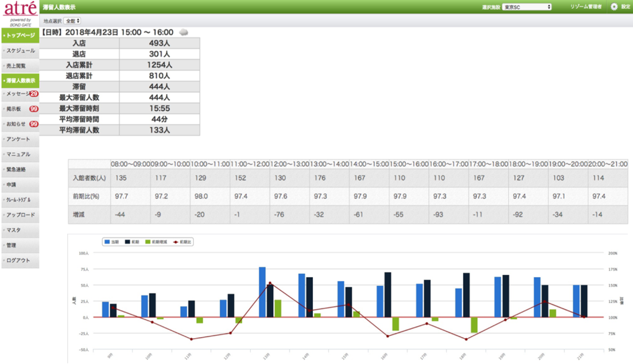Image resolution: width=633 pixels, height=364 pixels.
Task: Toggle the 前期比 red line legend marker
Action: pos(182,242)
